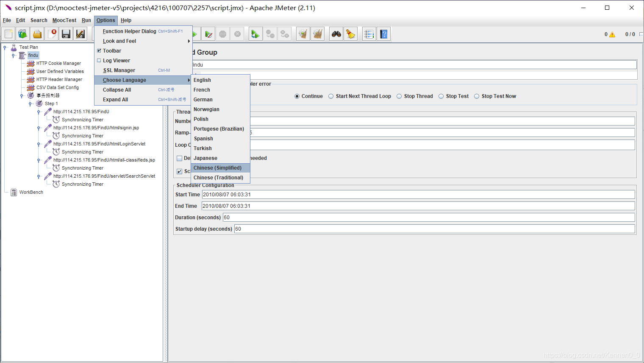Open the Look and Feel submenu
Screen dimensions: 644x363
point(143,41)
